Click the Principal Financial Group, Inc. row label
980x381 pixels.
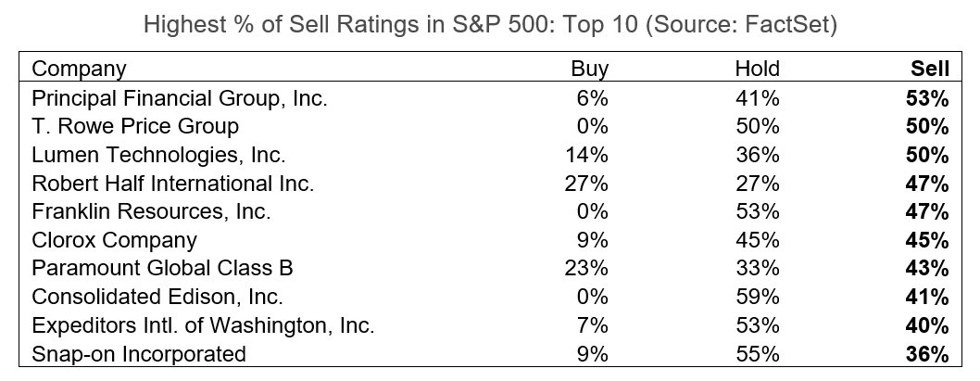pos(180,97)
